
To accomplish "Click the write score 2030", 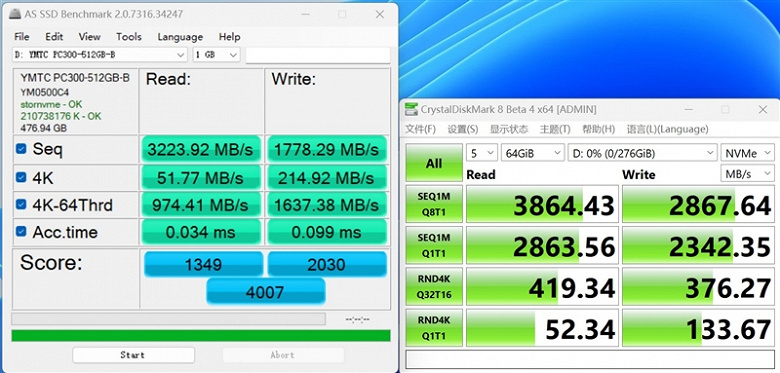I will [327, 264].
